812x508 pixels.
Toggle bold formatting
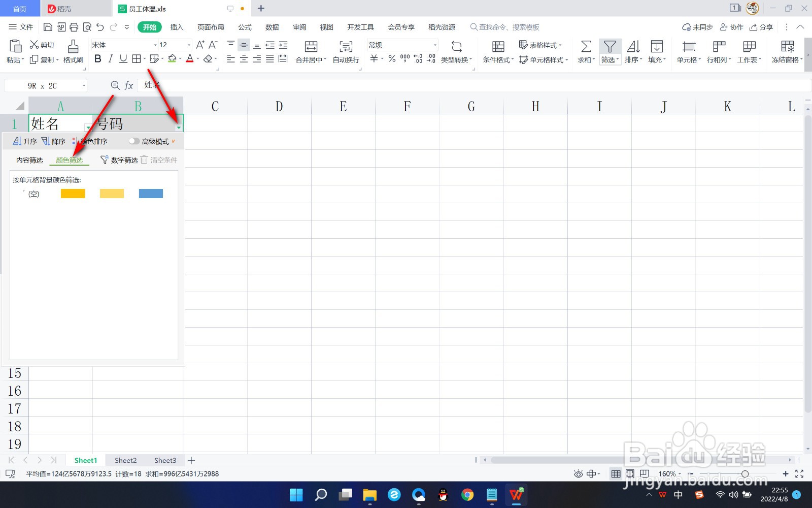pyautogui.click(x=98, y=59)
